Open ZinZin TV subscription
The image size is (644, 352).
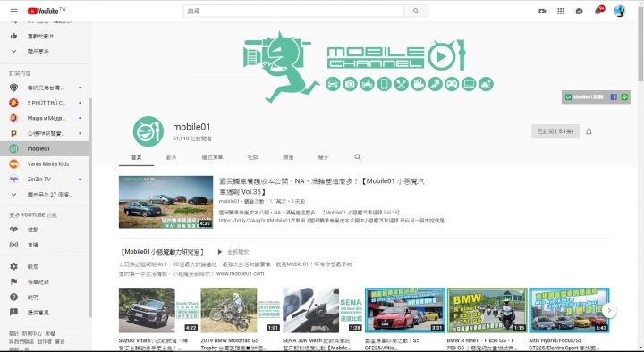[45, 180]
